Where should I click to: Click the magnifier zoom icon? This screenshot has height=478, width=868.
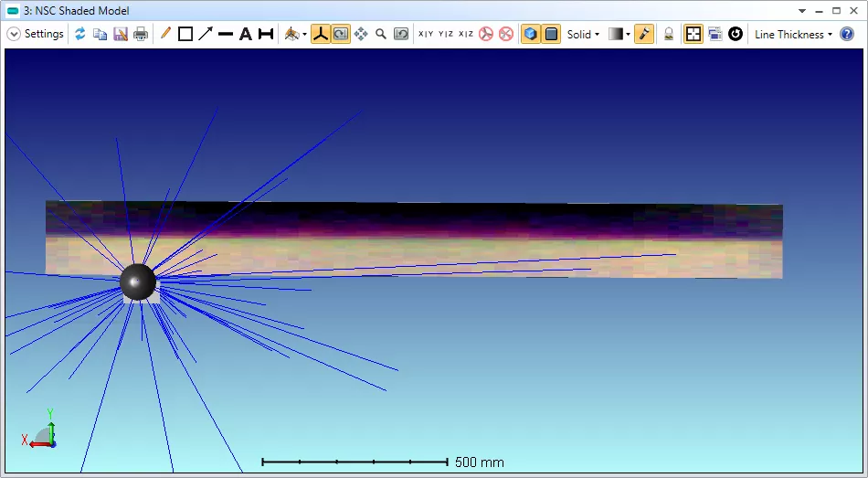381,34
